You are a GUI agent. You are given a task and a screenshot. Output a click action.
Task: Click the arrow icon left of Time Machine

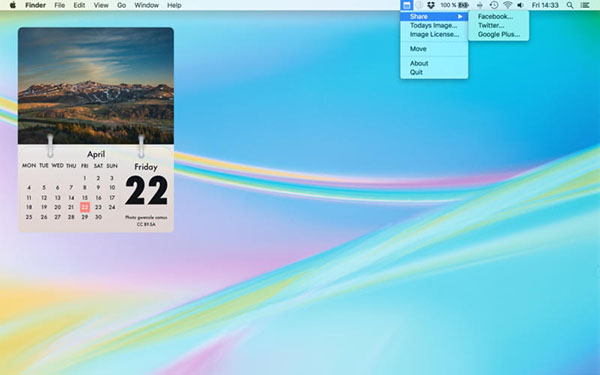pos(480,5)
